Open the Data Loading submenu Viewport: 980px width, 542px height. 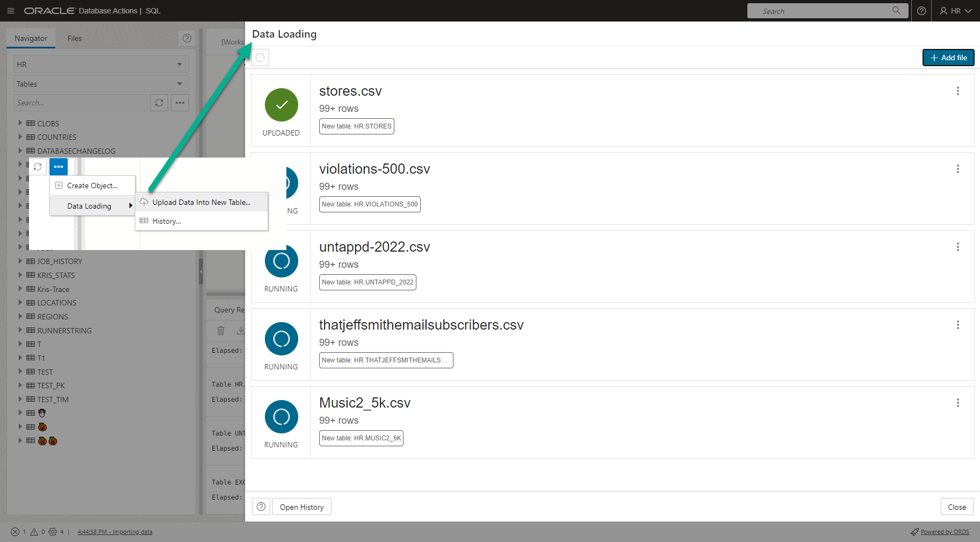92,206
